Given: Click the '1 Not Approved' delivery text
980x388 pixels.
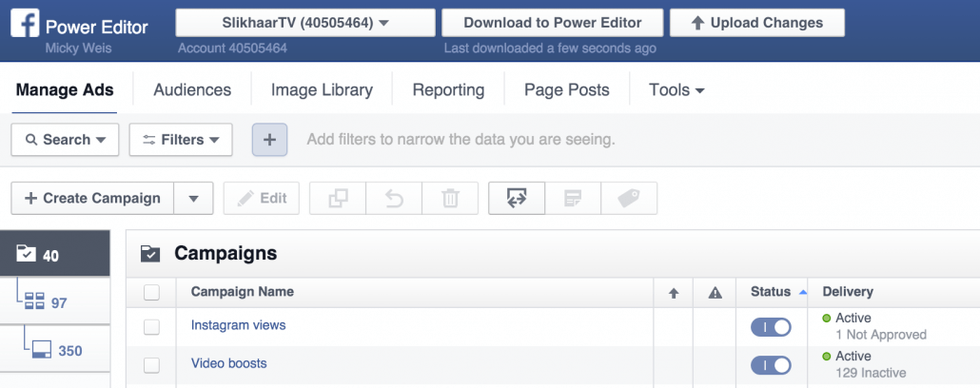Looking at the screenshot, I should pyautogui.click(x=881, y=335).
